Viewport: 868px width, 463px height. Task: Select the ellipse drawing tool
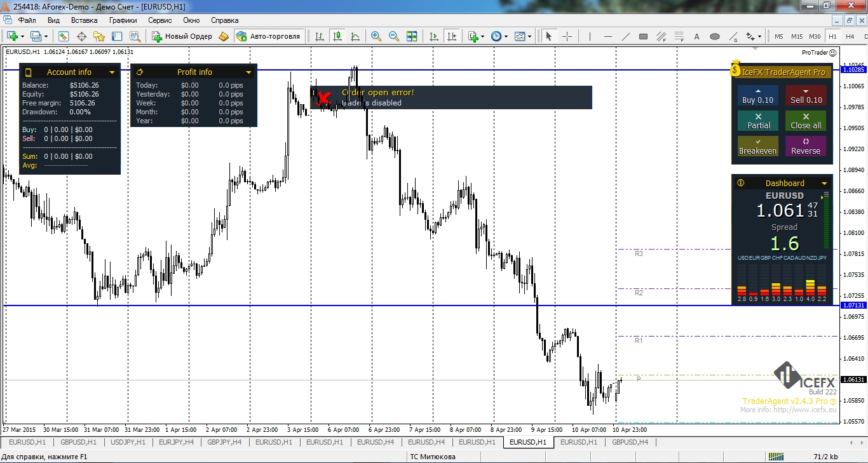[x=714, y=36]
